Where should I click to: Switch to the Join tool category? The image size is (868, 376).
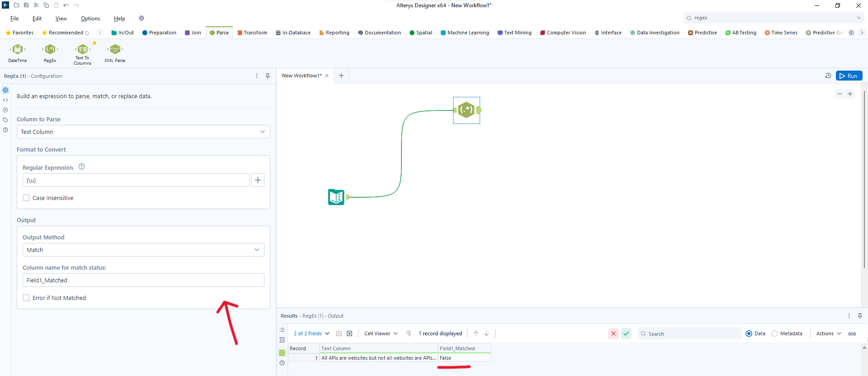(x=193, y=33)
